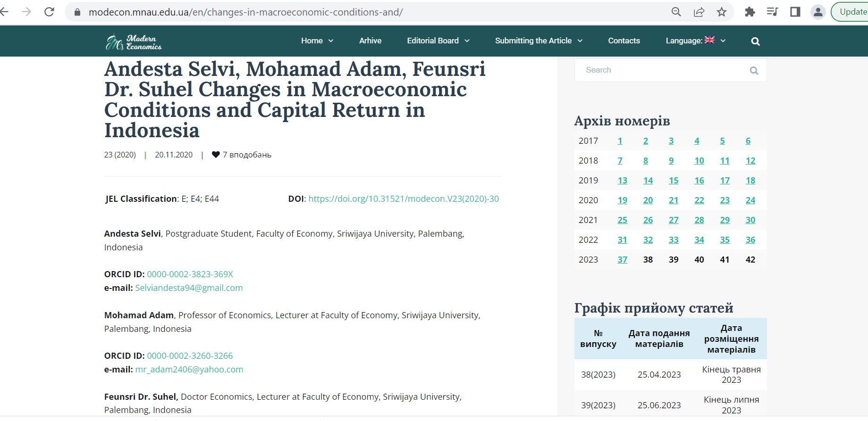This screenshot has height=421, width=868.
Task: Click the zoom magnifier icon in address bar
Action: pyautogui.click(x=676, y=12)
